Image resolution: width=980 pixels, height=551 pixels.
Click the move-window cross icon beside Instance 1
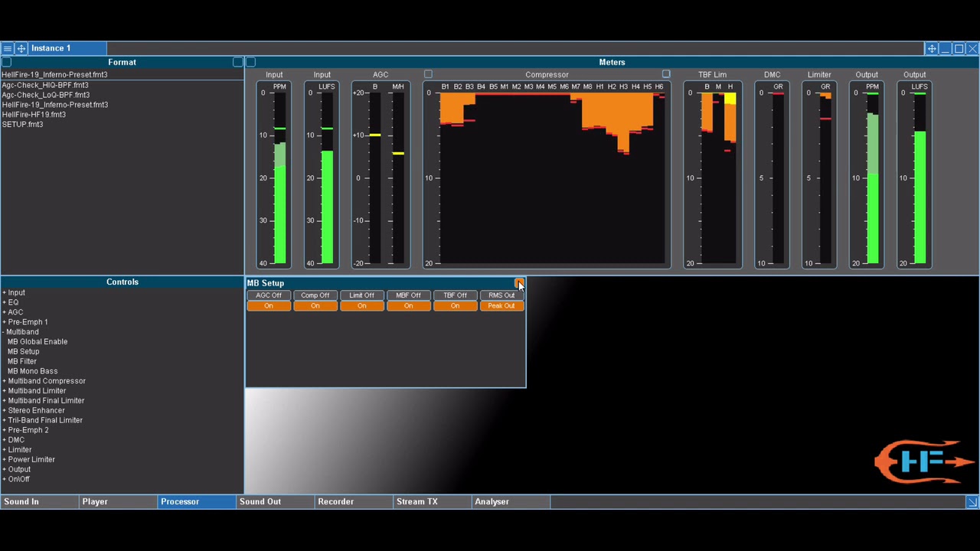coord(21,48)
